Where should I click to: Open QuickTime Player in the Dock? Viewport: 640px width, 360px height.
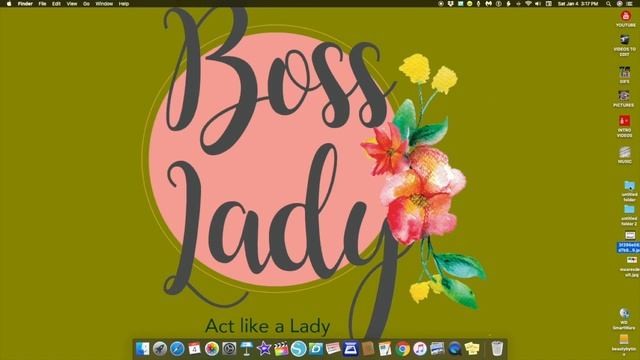pyautogui.click(x=454, y=349)
